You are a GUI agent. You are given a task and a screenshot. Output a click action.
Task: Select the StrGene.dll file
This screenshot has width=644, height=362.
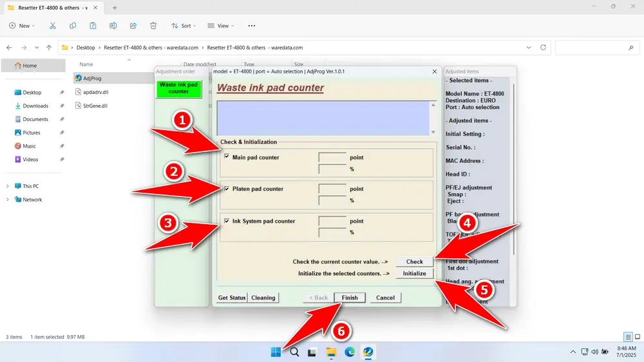pyautogui.click(x=95, y=106)
